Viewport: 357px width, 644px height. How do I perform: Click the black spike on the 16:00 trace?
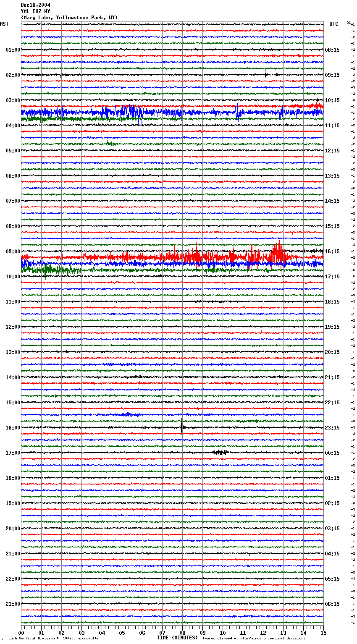click(x=182, y=427)
